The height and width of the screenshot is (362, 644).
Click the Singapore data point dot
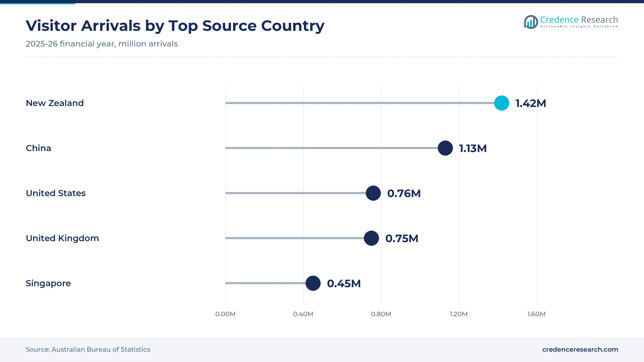tap(313, 283)
